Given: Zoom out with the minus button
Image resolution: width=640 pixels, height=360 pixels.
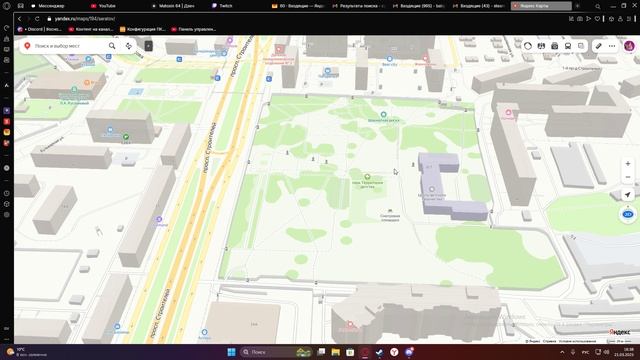Looking at the screenshot, I should point(628,177).
